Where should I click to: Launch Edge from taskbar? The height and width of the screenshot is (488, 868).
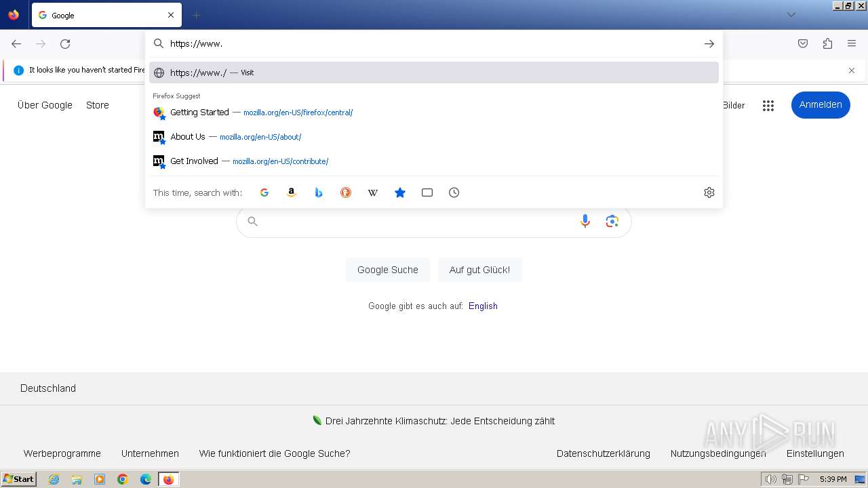click(146, 479)
